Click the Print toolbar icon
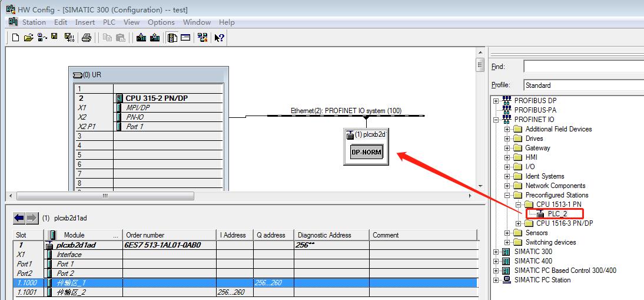Image resolution: width=644 pixels, height=300 pixels. click(87, 38)
